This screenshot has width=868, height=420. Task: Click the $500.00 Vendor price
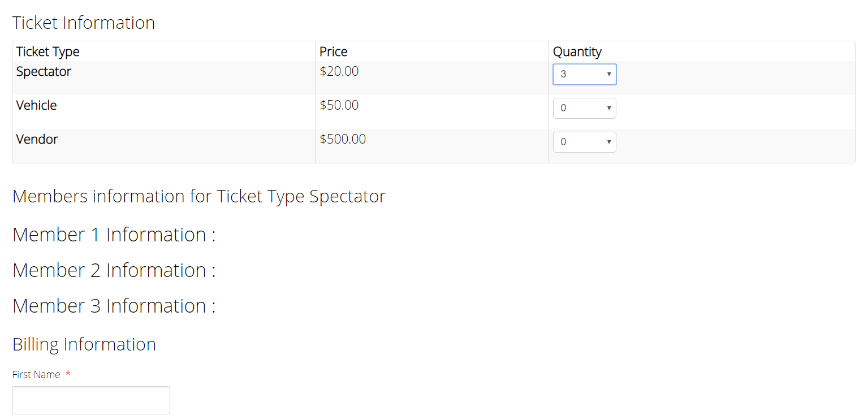pos(343,140)
